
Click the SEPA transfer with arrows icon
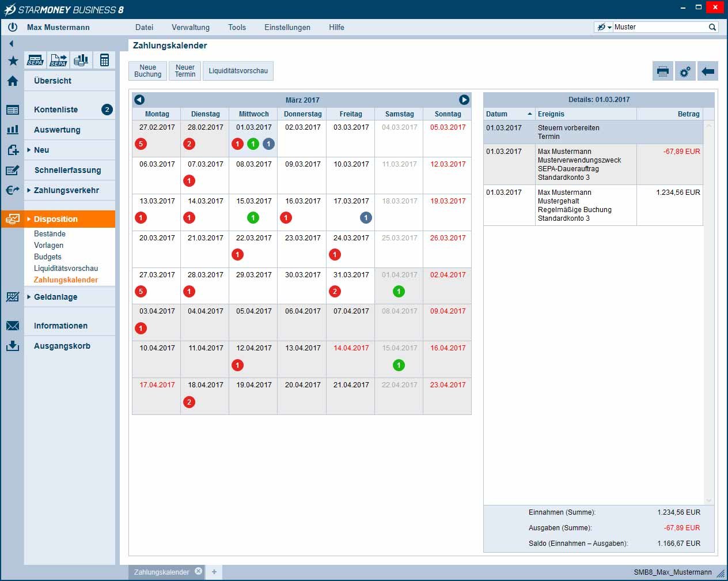point(59,60)
